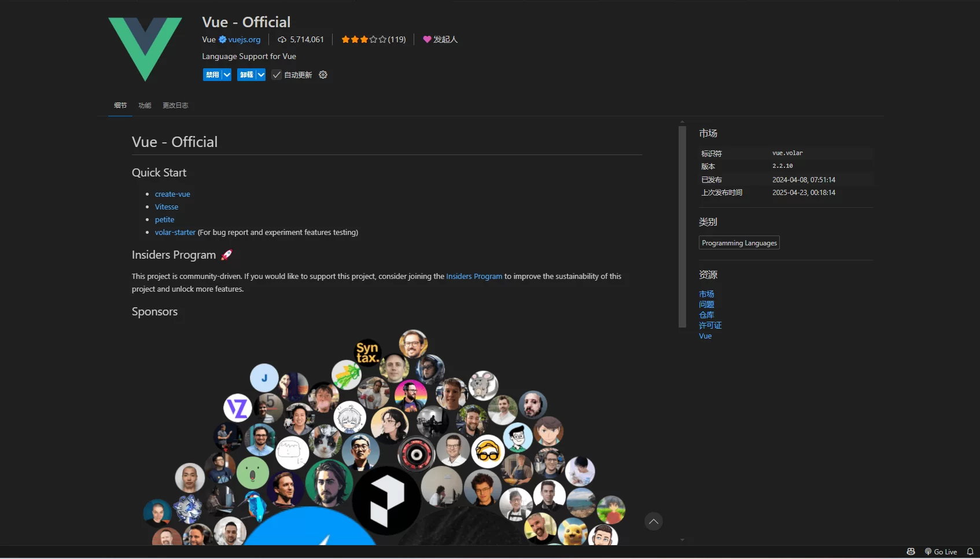Click the readme vertical scrollbar thumb
This screenshot has width=980, height=559.
(682, 227)
